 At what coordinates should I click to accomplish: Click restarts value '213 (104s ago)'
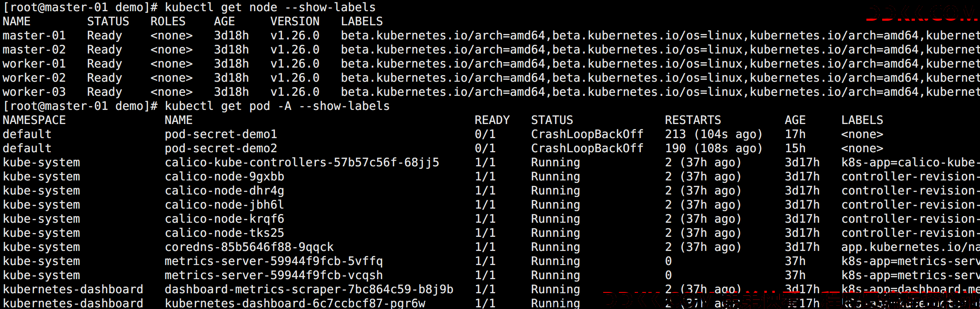click(714, 134)
